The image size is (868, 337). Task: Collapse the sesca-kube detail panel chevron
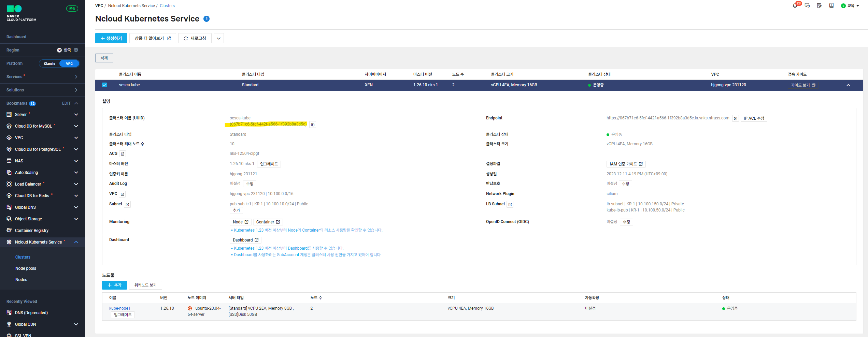click(849, 85)
